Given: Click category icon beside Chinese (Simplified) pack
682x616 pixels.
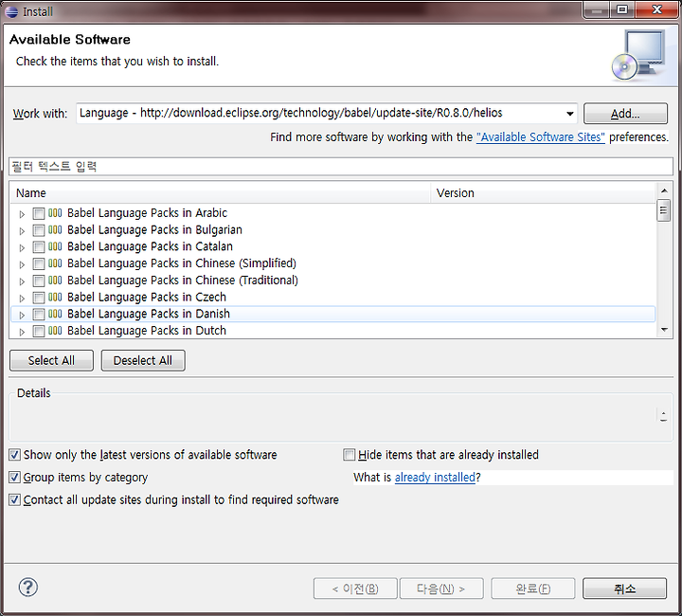Looking at the screenshot, I should click(x=55, y=263).
